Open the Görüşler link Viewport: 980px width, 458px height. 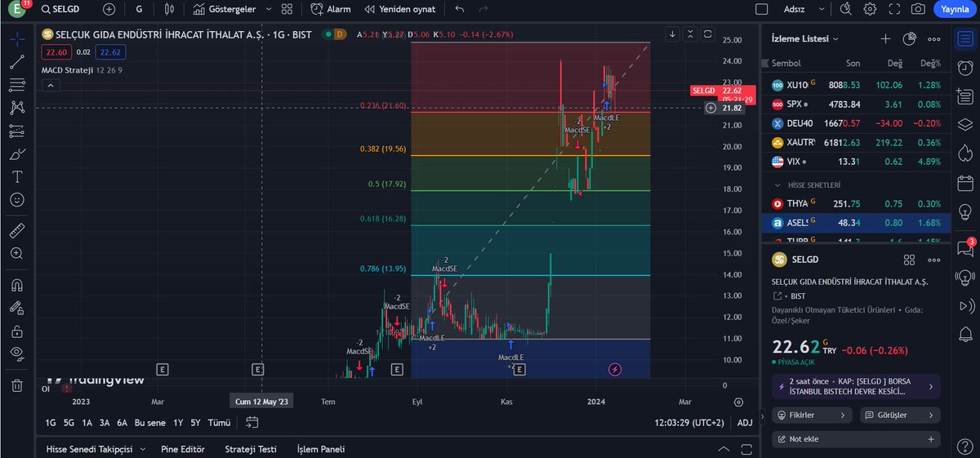coord(898,415)
